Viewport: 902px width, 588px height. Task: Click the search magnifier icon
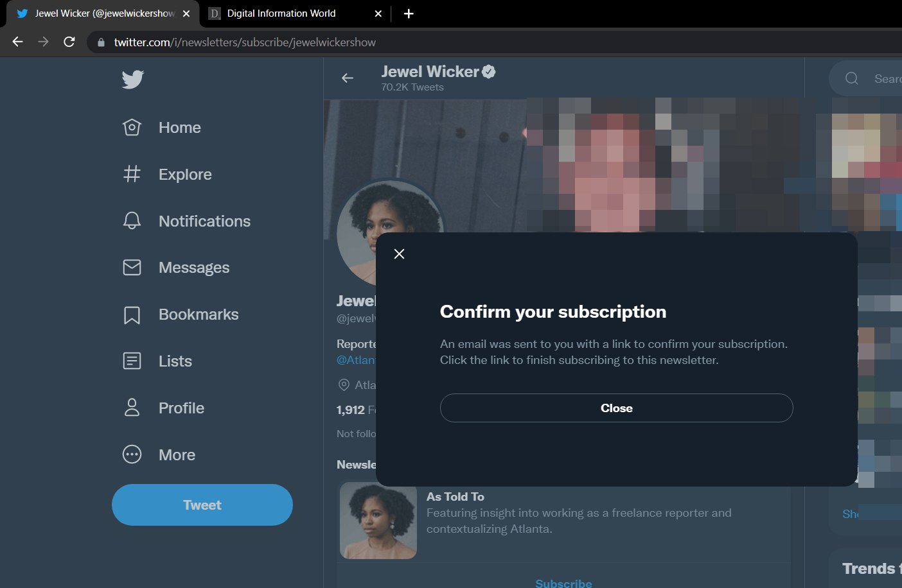[x=851, y=78]
